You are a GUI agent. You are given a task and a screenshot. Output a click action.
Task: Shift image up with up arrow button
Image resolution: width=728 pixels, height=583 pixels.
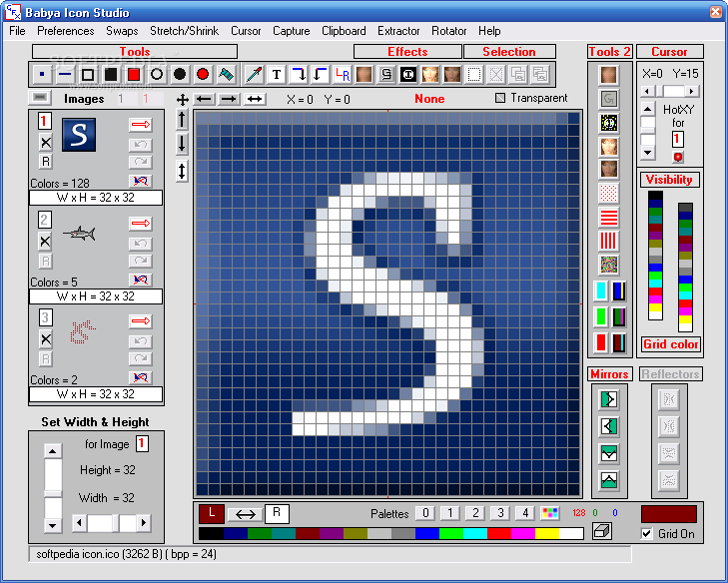(x=182, y=119)
